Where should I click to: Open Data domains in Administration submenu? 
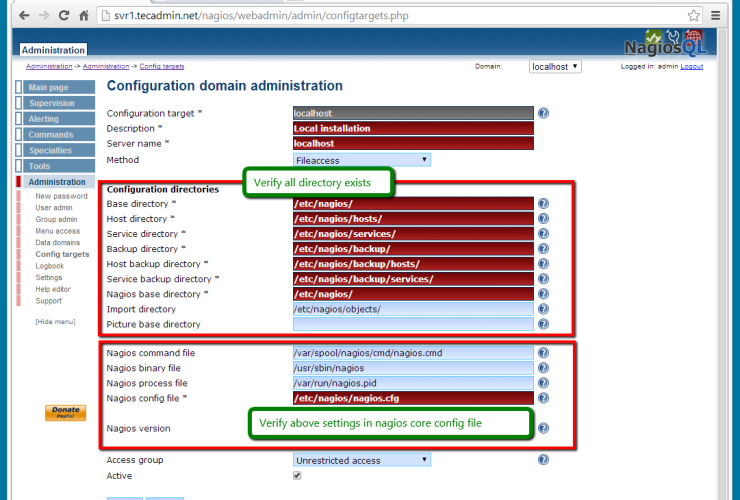tap(57, 243)
